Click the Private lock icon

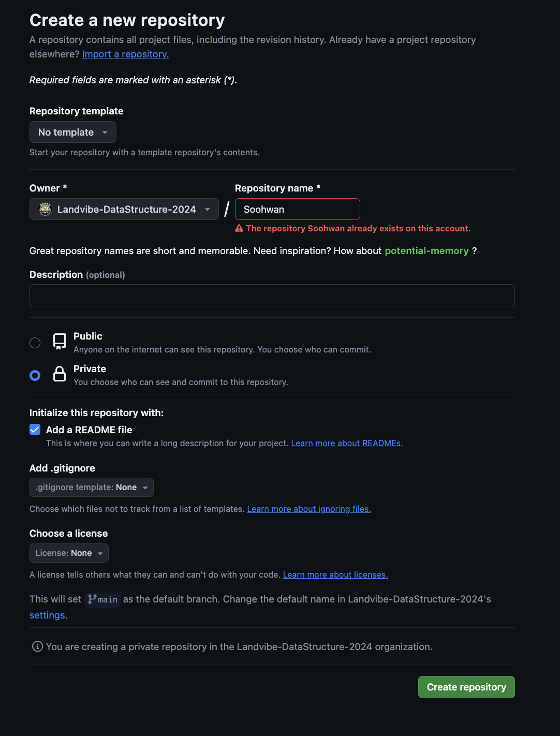coord(60,374)
